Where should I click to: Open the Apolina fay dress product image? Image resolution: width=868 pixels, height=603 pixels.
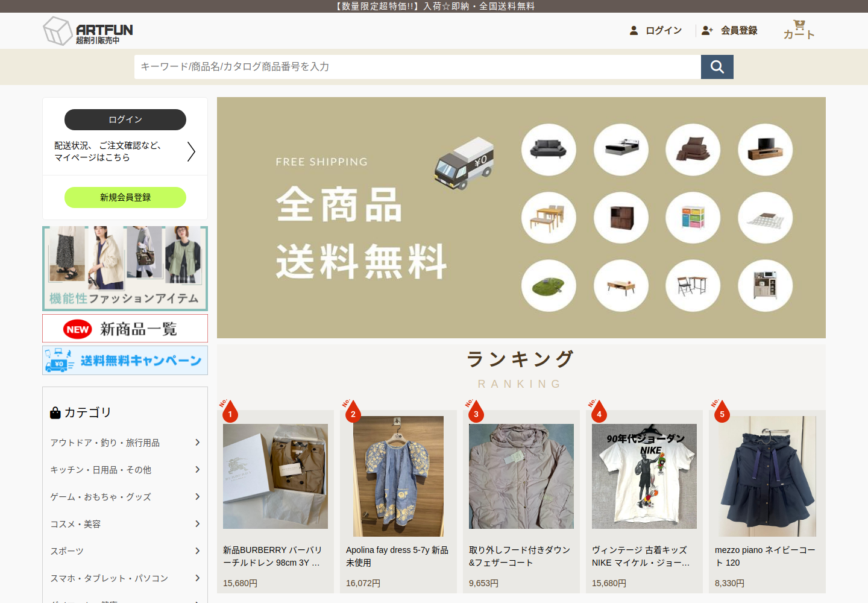click(x=398, y=476)
